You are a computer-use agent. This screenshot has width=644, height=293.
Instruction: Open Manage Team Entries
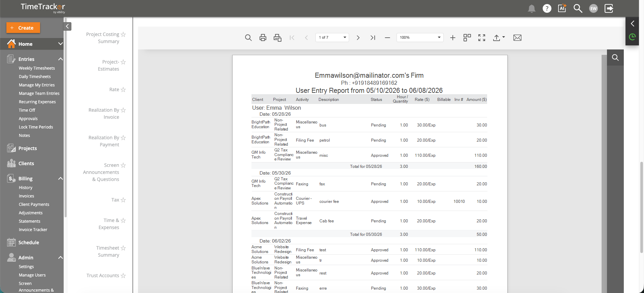[39, 94]
